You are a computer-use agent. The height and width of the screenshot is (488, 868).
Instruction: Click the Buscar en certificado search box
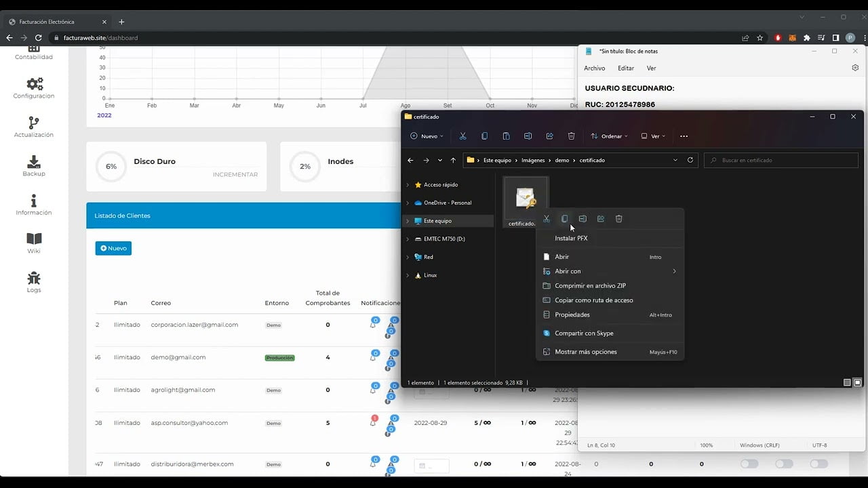781,161
